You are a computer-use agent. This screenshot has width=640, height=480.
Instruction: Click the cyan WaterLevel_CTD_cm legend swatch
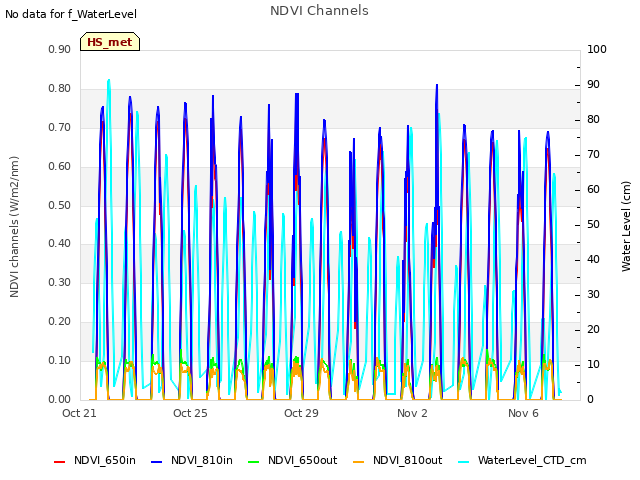464,462
